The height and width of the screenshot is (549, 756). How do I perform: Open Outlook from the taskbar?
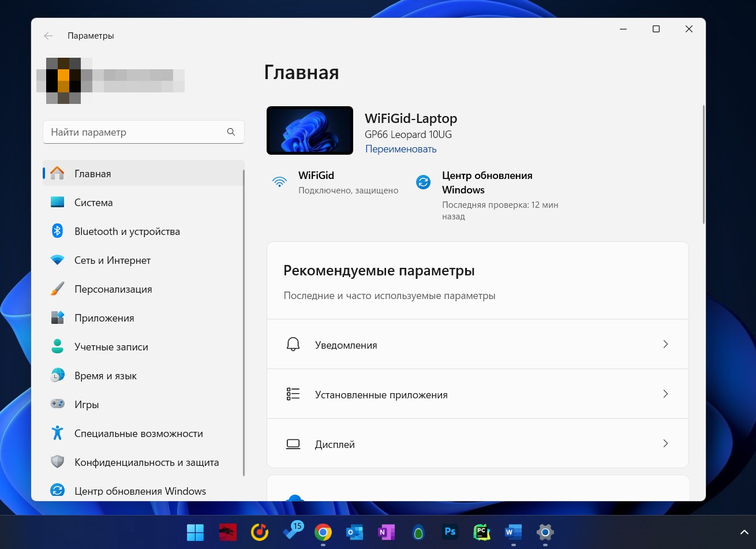pos(354,532)
